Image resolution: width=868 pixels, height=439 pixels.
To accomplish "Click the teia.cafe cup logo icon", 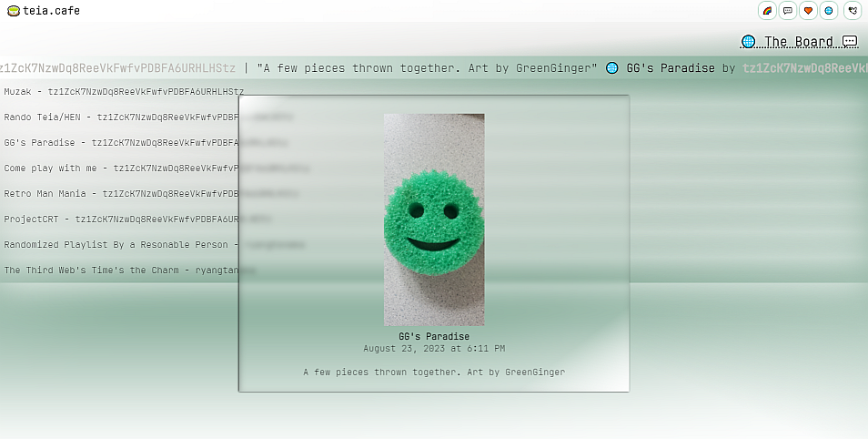I will point(14,11).
